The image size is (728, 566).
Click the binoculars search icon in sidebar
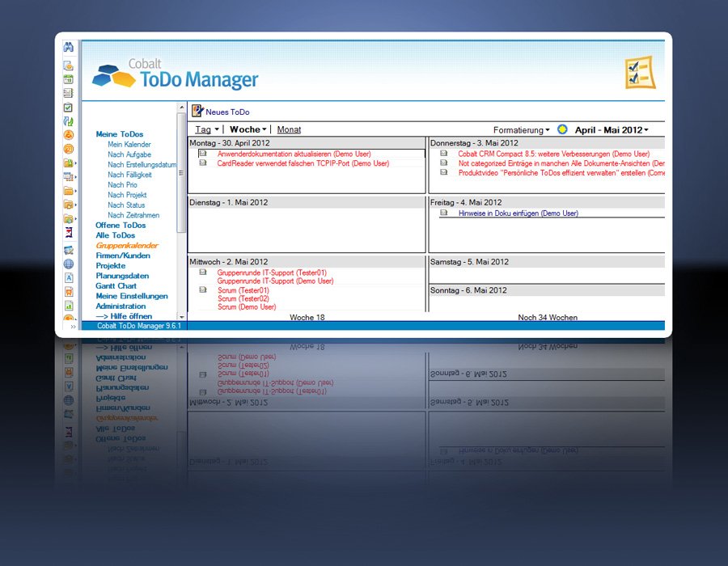[68, 48]
